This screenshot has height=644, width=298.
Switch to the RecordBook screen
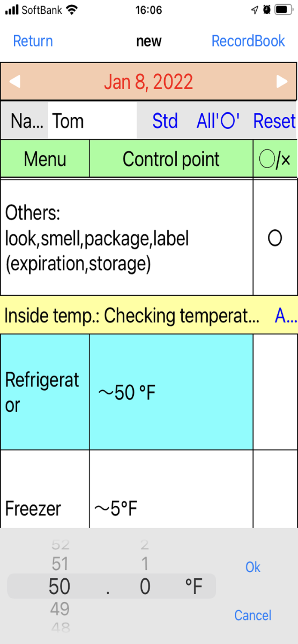click(248, 41)
